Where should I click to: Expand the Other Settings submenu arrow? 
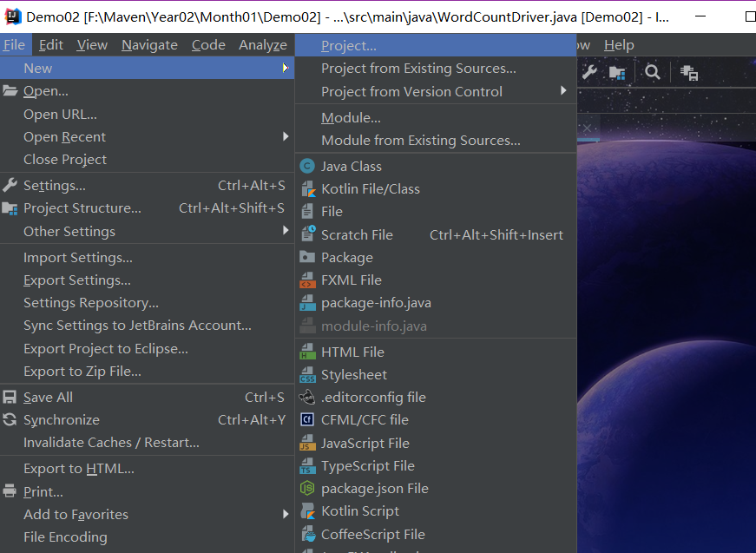pyautogui.click(x=286, y=230)
